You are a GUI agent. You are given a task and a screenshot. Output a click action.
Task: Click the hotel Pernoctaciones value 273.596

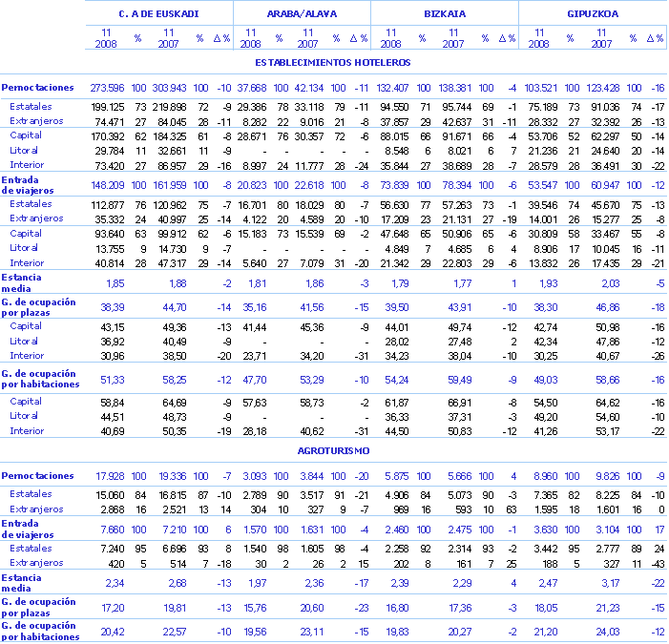click(x=107, y=88)
